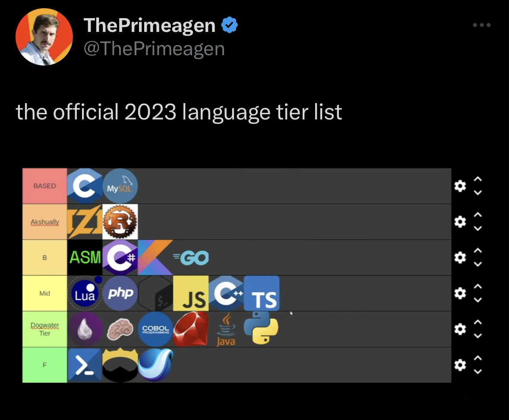Select the PowerShell icon in F tier
The image size is (509, 420).
(x=85, y=365)
